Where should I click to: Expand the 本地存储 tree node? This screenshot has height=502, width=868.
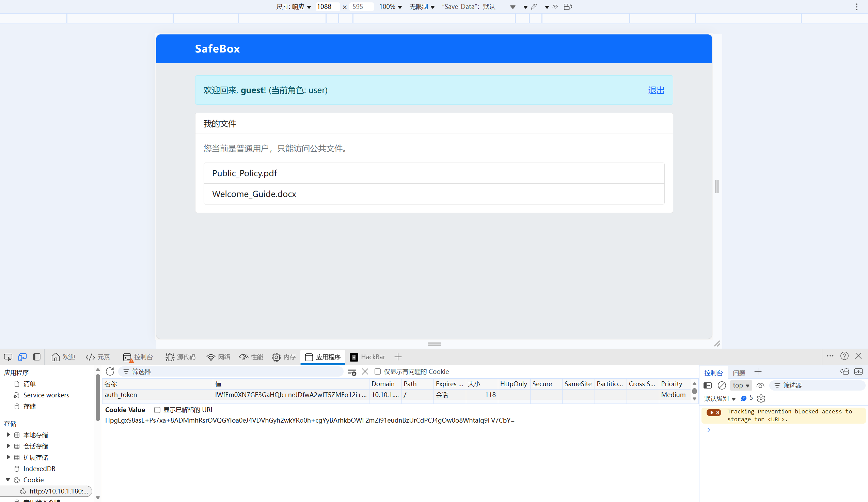click(8, 435)
